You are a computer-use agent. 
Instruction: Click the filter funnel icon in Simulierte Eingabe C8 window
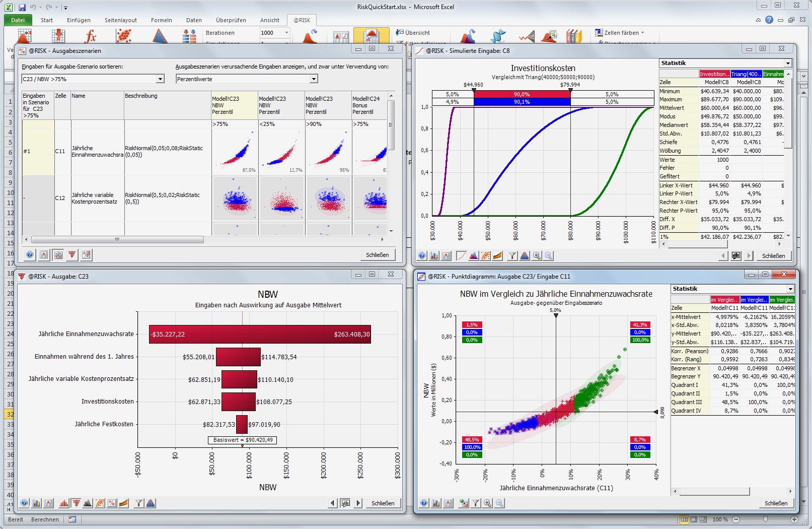coord(512,256)
